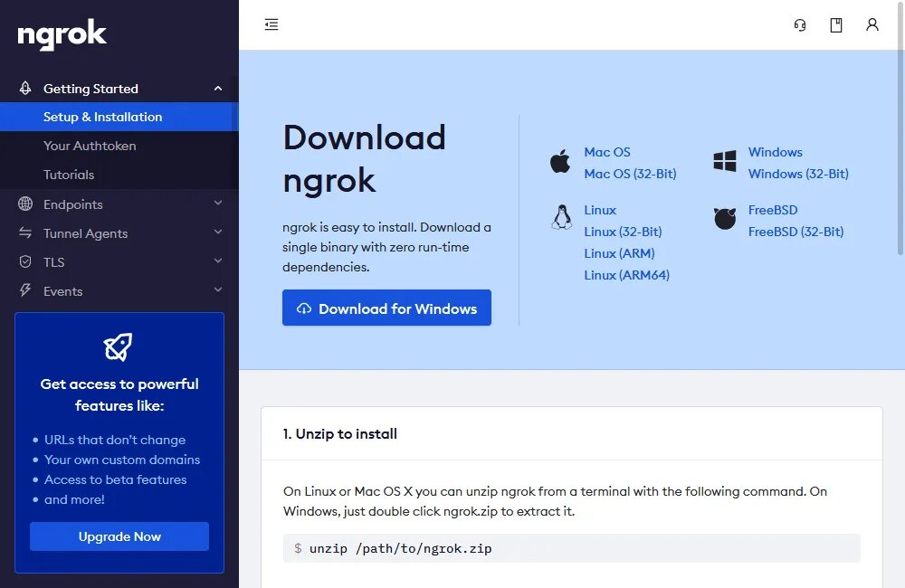Click the FreeBSD logo icon
Screen dimensions: 905x588
coord(724,220)
